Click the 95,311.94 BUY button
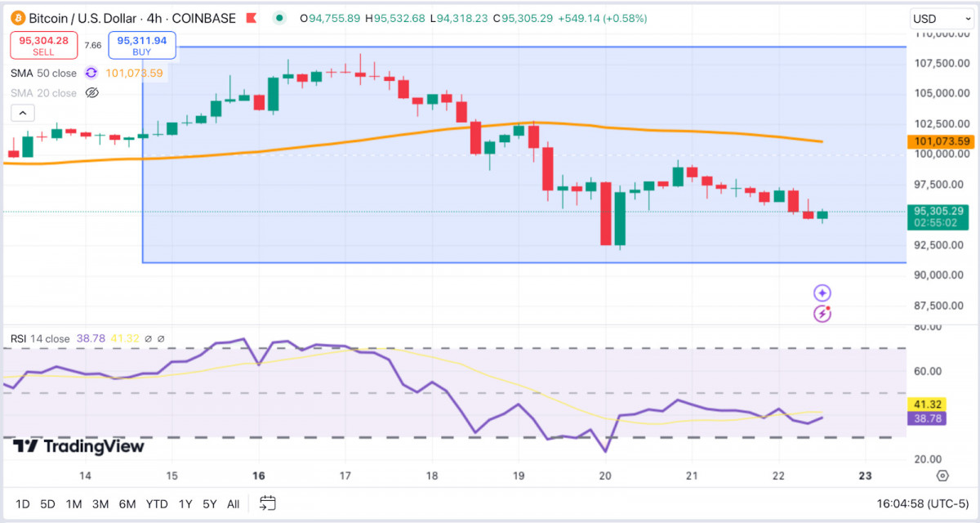Screen dimensions: 980x523 point(141,45)
